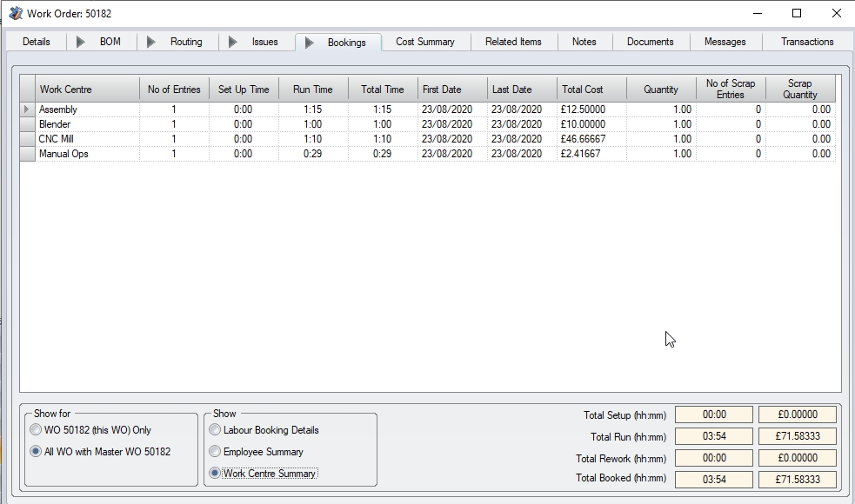Click the arrow icon on Bookings tab
The height and width of the screenshot is (504, 855).
click(309, 43)
